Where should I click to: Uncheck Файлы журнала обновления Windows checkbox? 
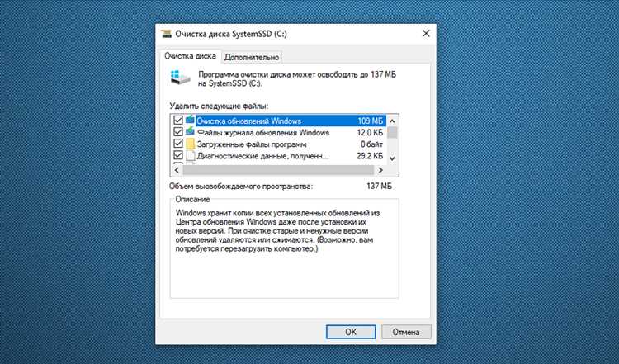click(x=178, y=132)
